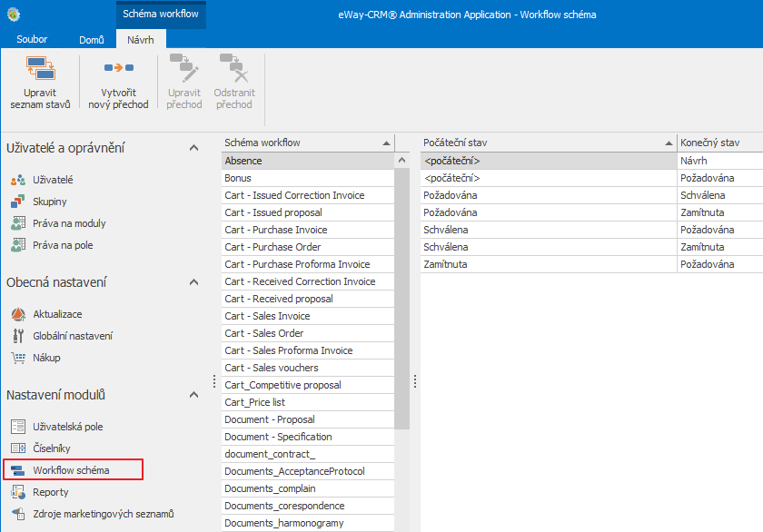Viewport: 763px width, 532px height.
Task: Select the Bonus workflow row
Action: [308, 178]
